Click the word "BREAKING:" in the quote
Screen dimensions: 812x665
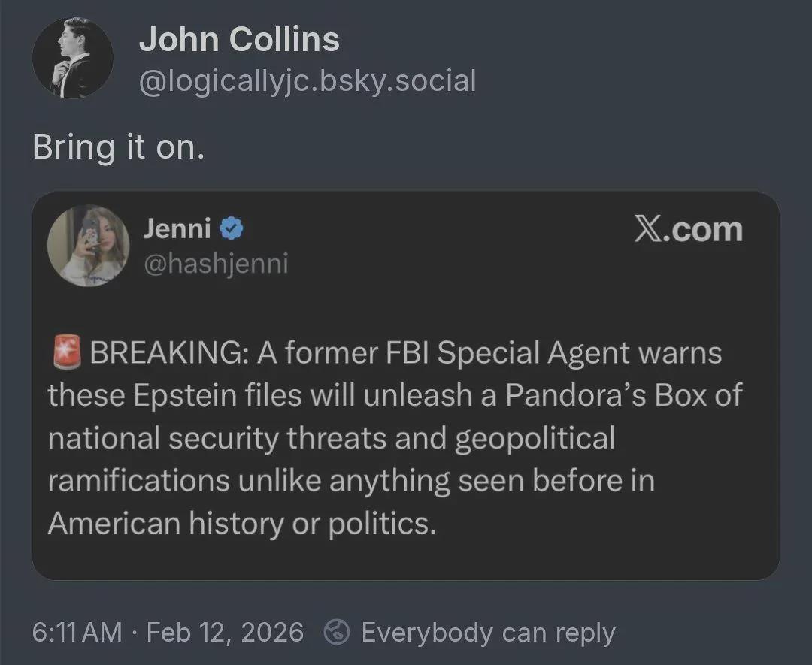pos(168,353)
